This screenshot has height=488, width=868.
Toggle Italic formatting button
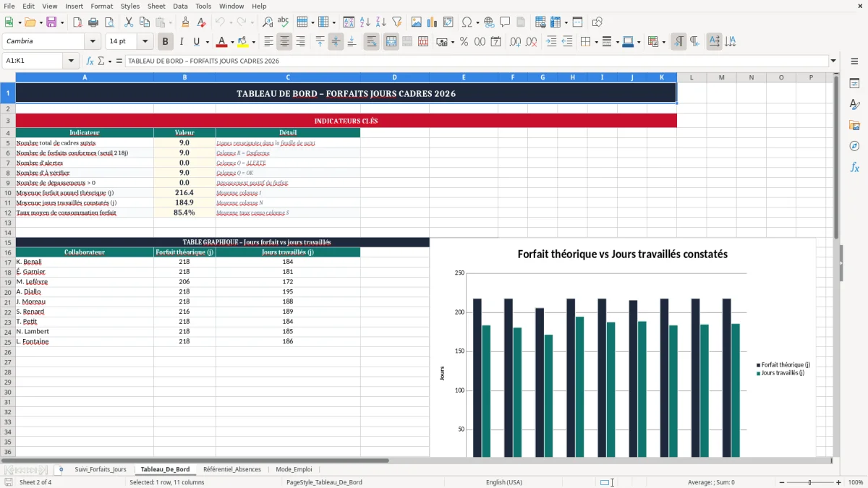182,42
